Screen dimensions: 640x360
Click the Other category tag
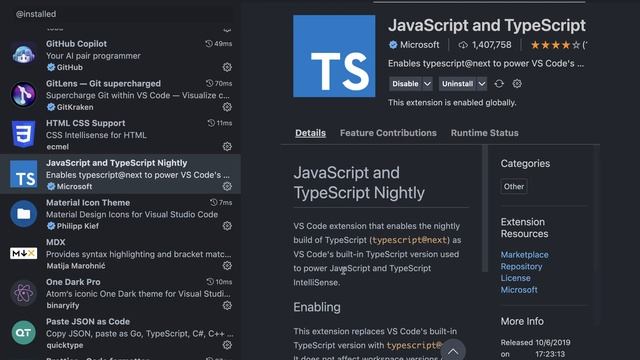tap(514, 187)
